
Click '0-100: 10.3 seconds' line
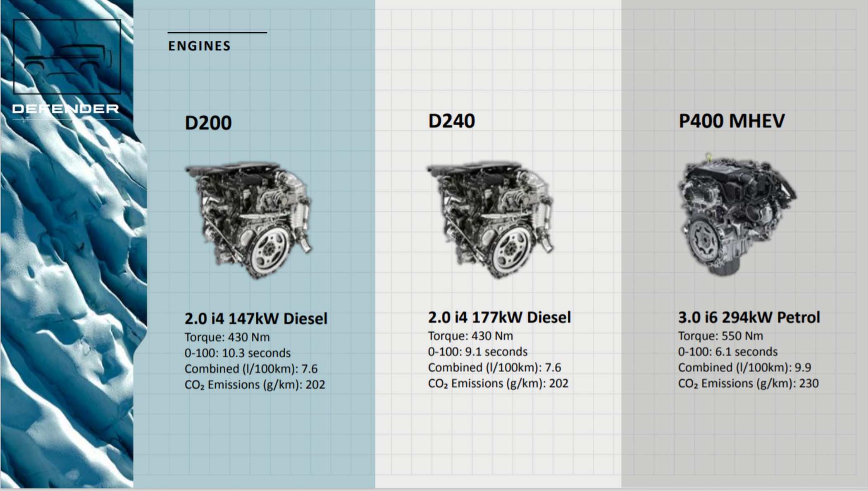pos(237,353)
